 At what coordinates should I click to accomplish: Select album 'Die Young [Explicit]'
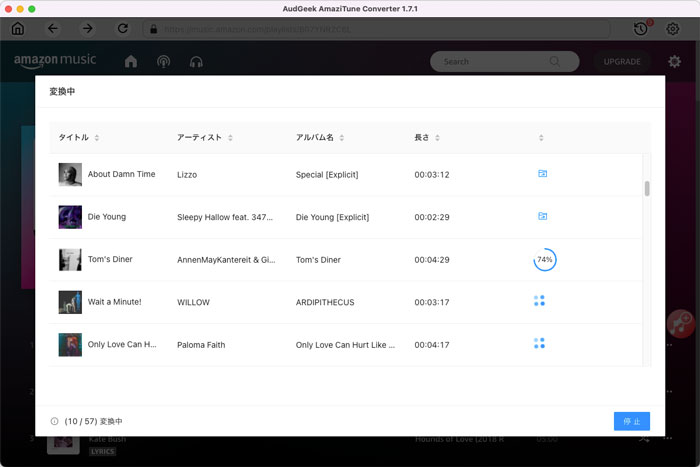point(332,217)
